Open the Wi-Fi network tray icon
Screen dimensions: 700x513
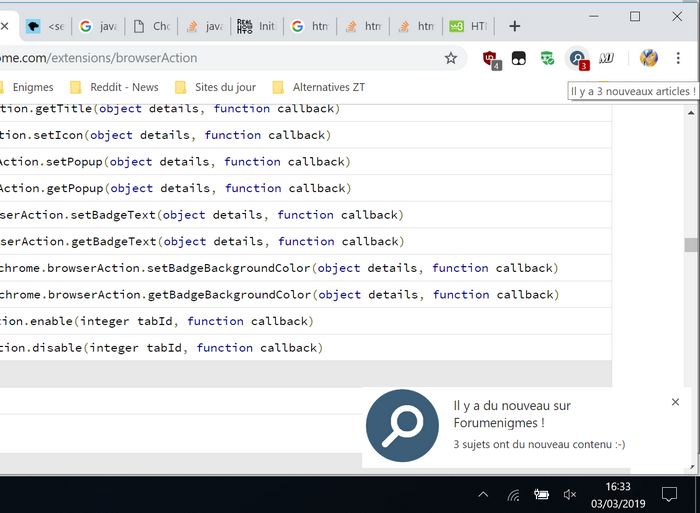513,495
